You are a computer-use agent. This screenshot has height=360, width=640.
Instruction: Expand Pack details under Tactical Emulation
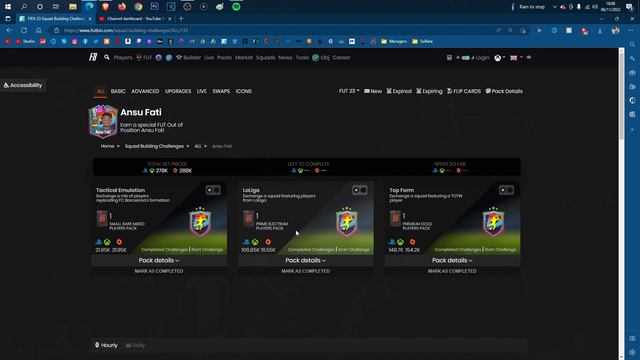click(x=159, y=260)
